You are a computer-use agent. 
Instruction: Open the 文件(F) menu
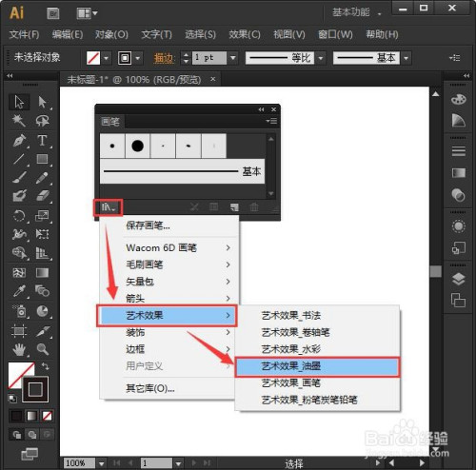pyautogui.click(x=24, y=34)
